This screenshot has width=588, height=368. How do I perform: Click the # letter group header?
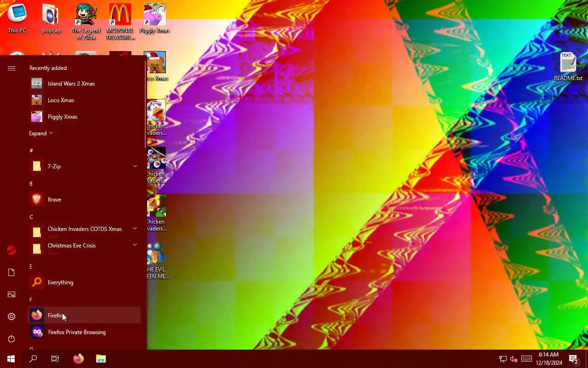(31, 150)
